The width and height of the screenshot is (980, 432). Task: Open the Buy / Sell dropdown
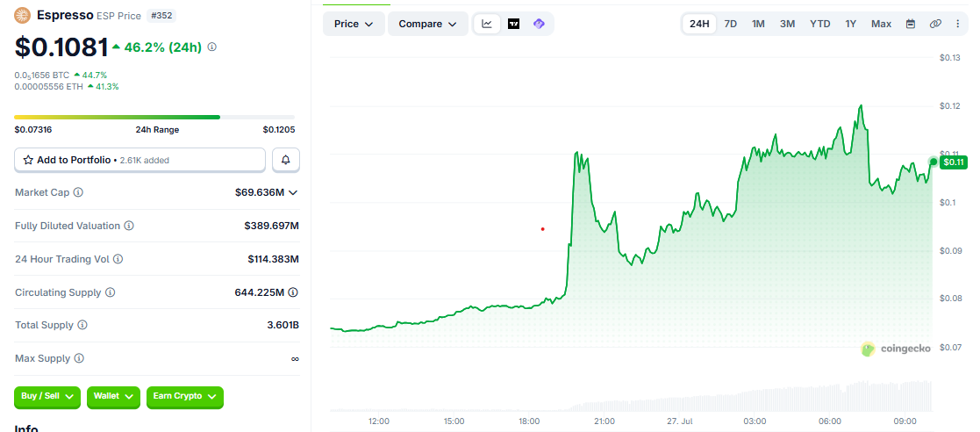point(47,396)
